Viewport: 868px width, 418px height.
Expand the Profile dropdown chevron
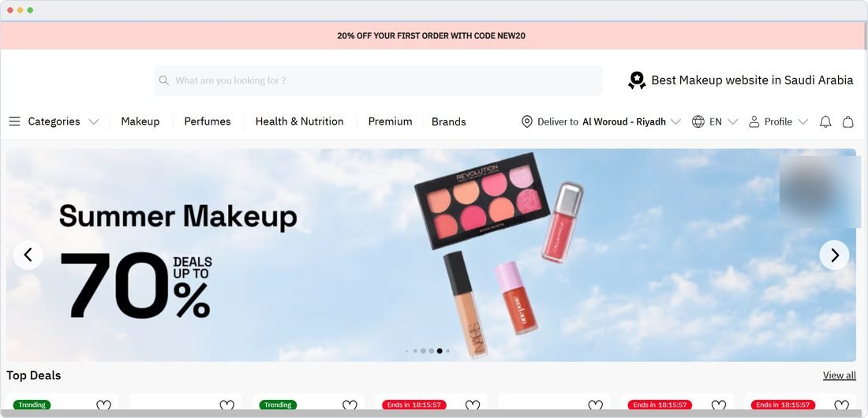point(803,121)
